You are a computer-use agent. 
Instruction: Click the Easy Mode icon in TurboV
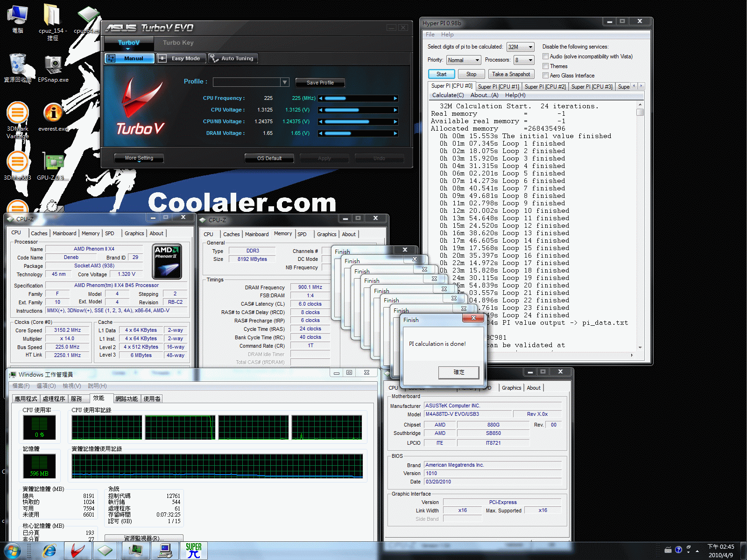pyautogui.click(x=162, y=58)
